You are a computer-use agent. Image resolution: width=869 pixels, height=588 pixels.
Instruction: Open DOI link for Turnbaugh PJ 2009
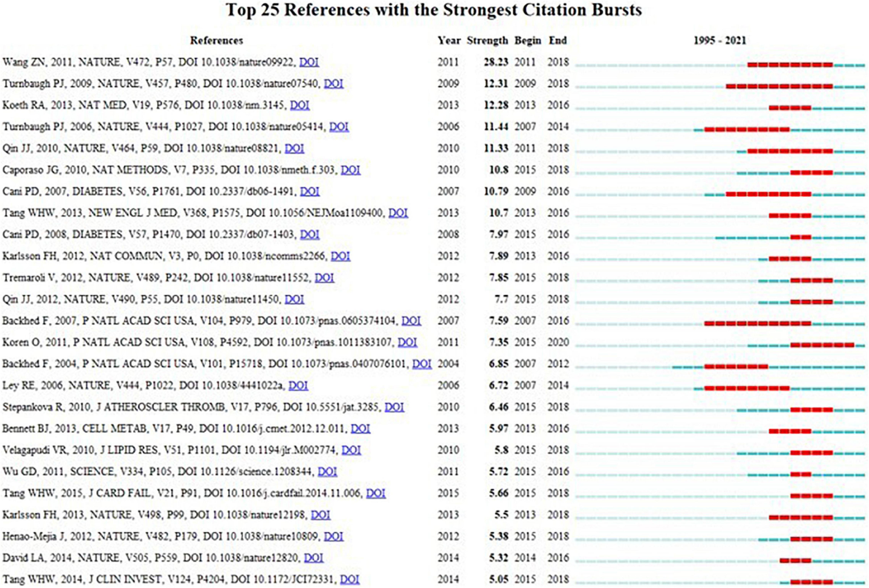point(333,83)
